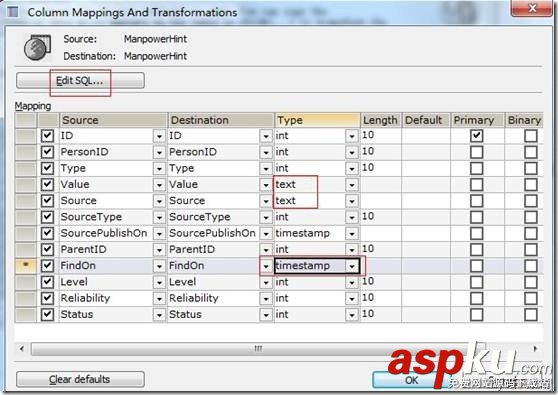This screenshot has height=395, width=558.
Task: Open the Type dropdown for Source row
Action: pos(352,201)
